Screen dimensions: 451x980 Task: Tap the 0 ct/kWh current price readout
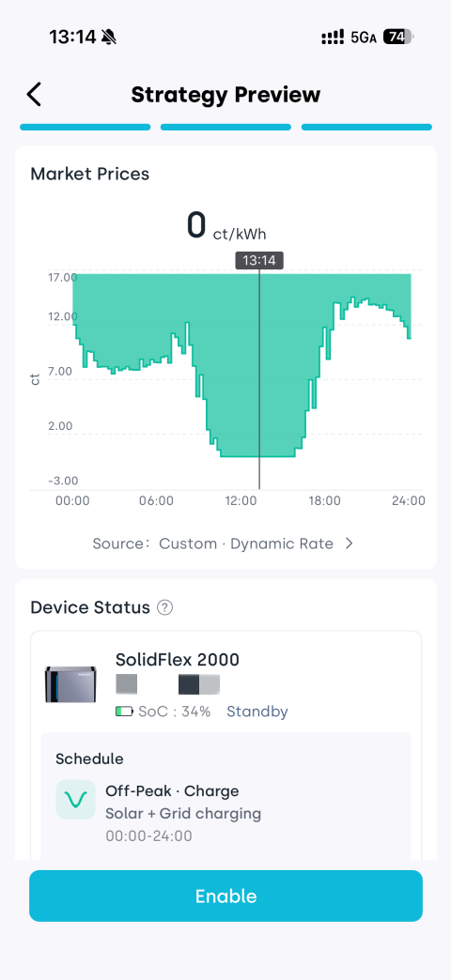[x=226, y=226]
